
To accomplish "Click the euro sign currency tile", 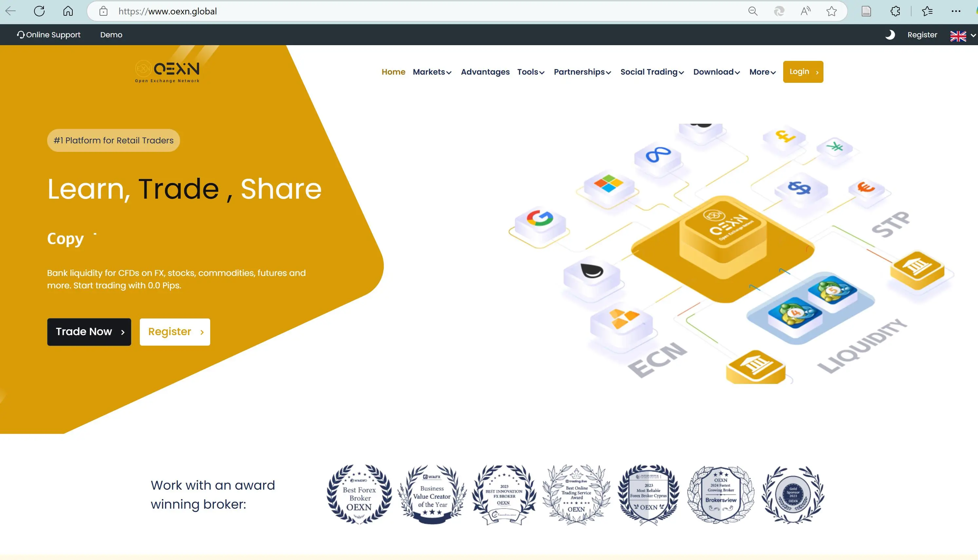I will 866,189.
